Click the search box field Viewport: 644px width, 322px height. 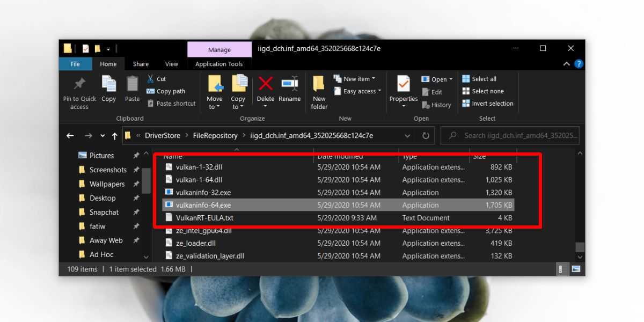click(515, 136)
